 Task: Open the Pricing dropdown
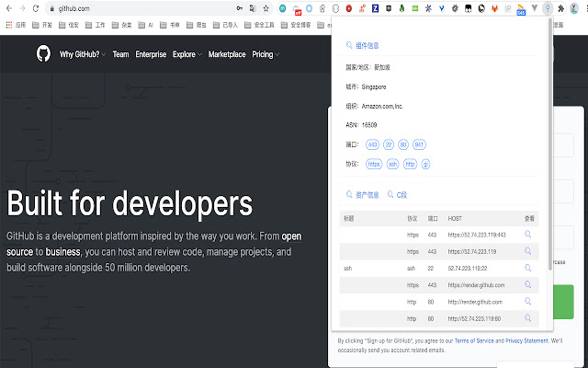tap(266, 54)
